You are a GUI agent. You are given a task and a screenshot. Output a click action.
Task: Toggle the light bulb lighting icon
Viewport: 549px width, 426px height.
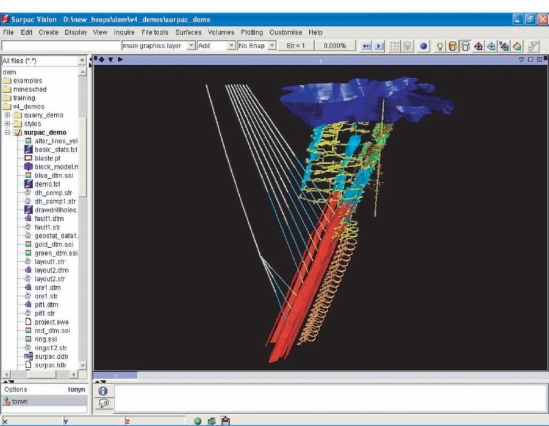439,46
